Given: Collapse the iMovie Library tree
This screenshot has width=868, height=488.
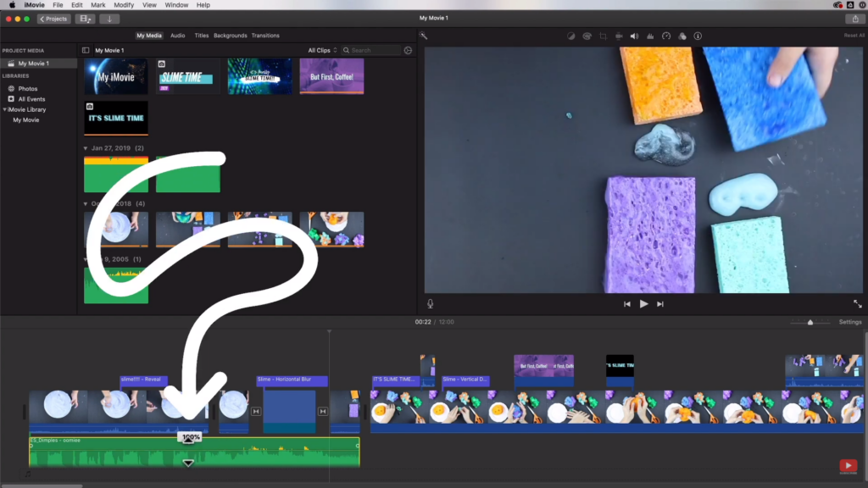Looking at the screenshot, I should [4, 109].
